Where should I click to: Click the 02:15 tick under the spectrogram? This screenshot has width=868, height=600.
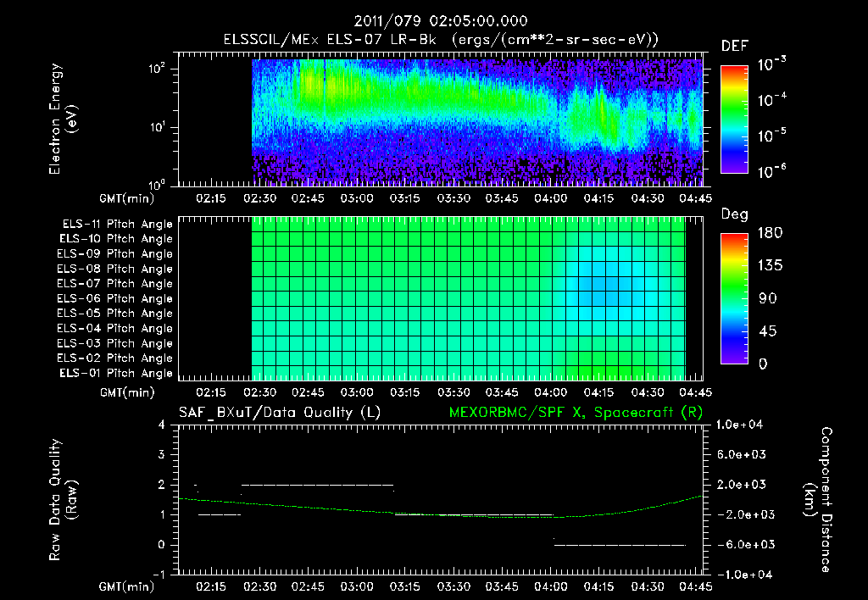[211, 198]
